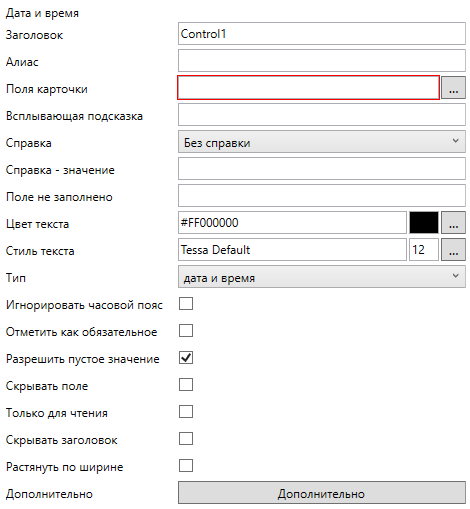Expand the Справка dropdown
This screenshot has height=509, width=470.
322,142
